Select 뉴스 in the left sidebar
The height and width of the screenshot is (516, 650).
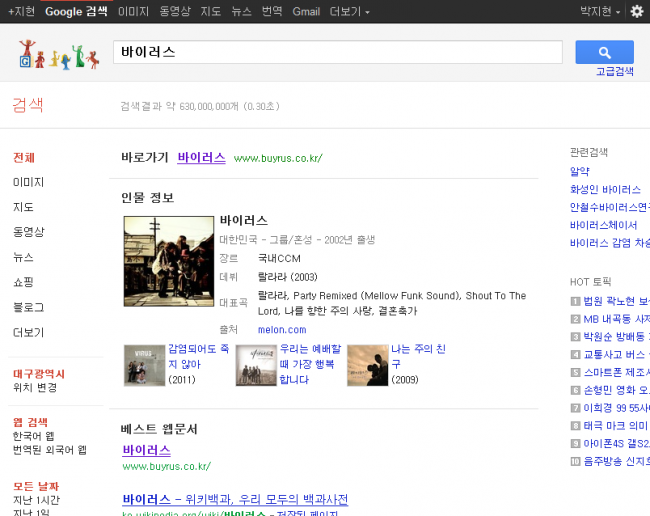[x=23, y=257]
